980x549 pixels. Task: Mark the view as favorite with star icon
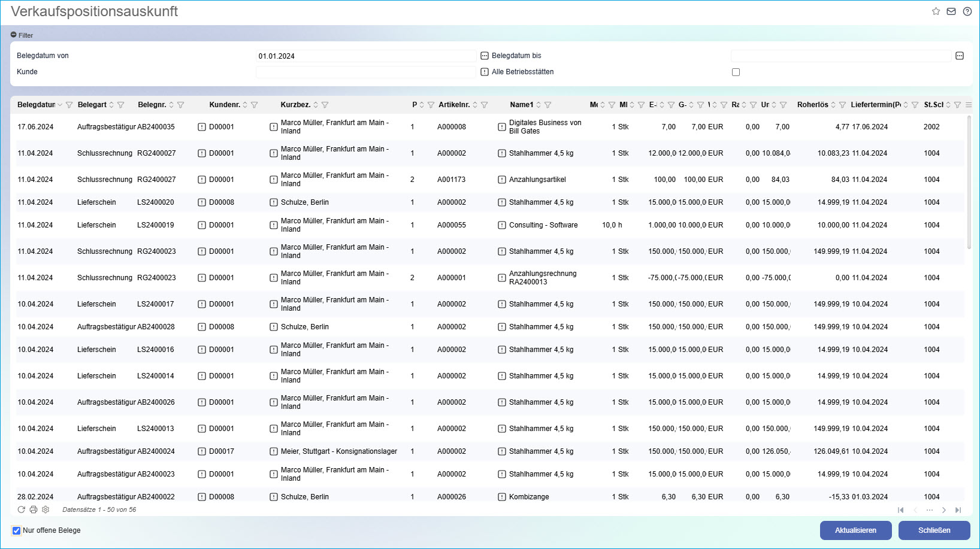click(936, 11)
